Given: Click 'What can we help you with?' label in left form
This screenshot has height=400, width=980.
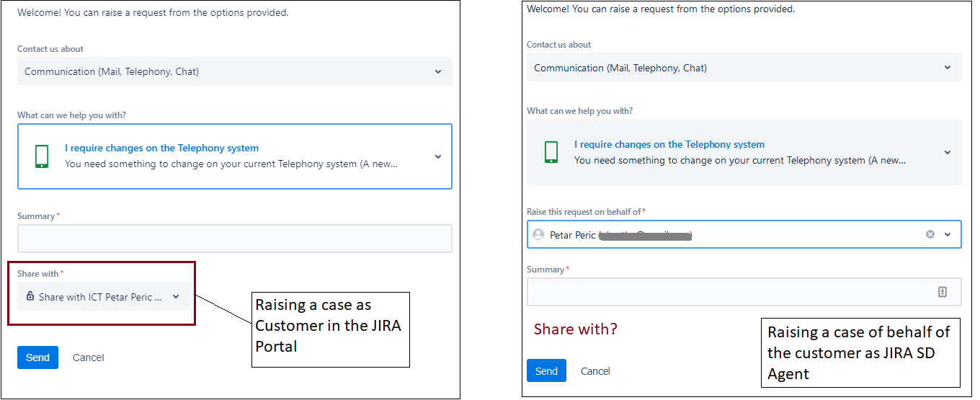Looking at the screenshot, I should point(72,115).
